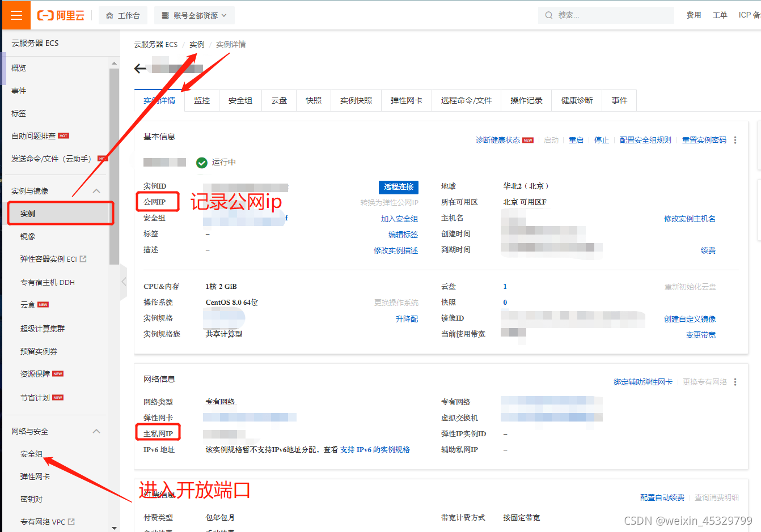761x532 pixels.
Task: Click the sidebar scroll-down arrow
Action: pyautogui.click(x=114, y=527)
